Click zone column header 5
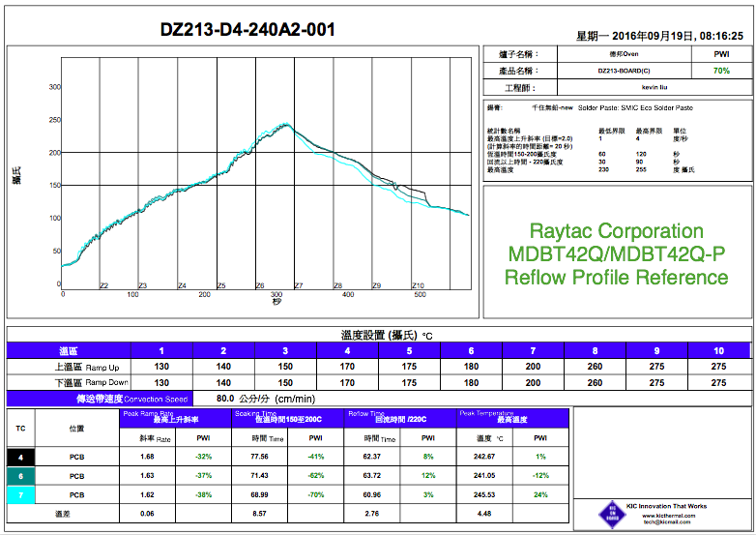Screen dimensions: 756x535 click(409, 351)
